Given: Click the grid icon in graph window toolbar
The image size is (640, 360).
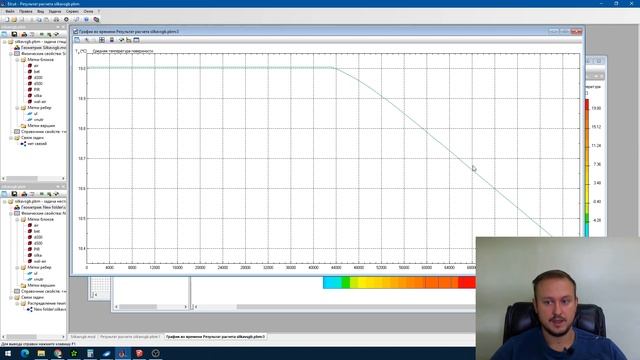Looking at the screenshot, I should pos(102,40).
